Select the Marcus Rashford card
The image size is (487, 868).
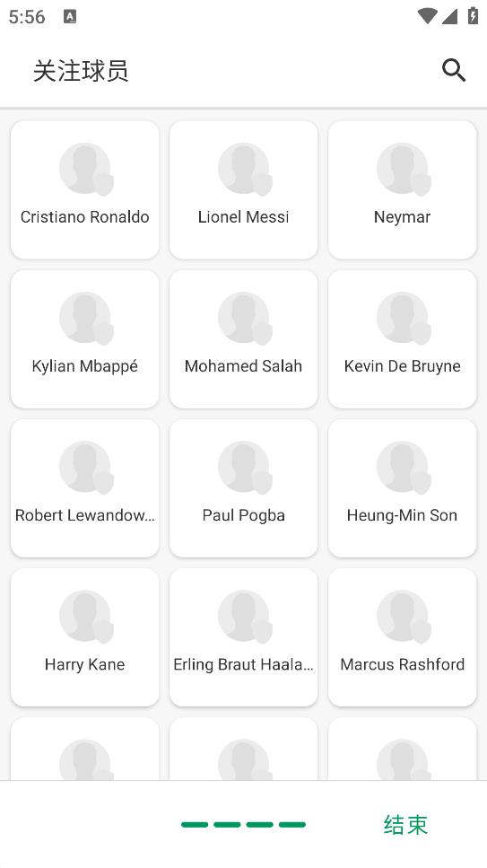click(403, 637)
